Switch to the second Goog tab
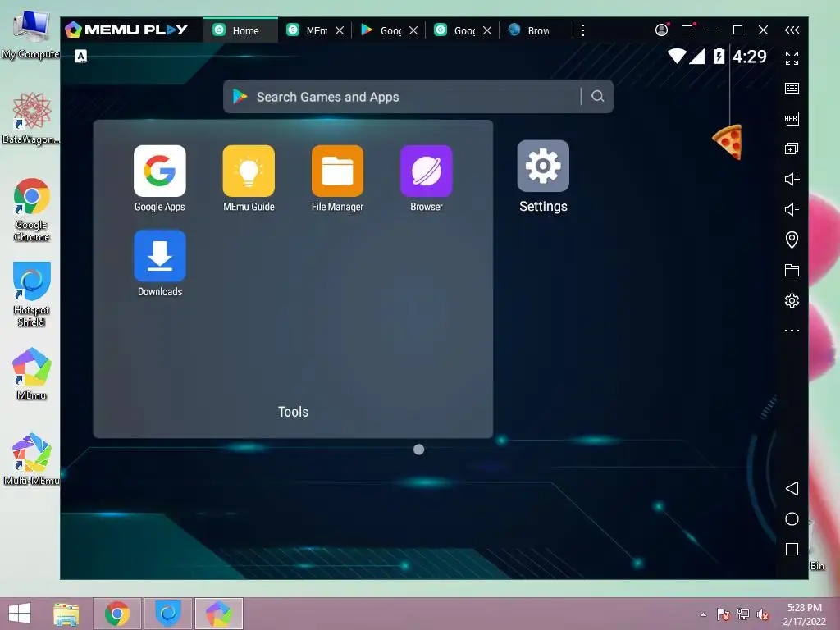This screenshot has height=630, width=840. click(454, 30)
